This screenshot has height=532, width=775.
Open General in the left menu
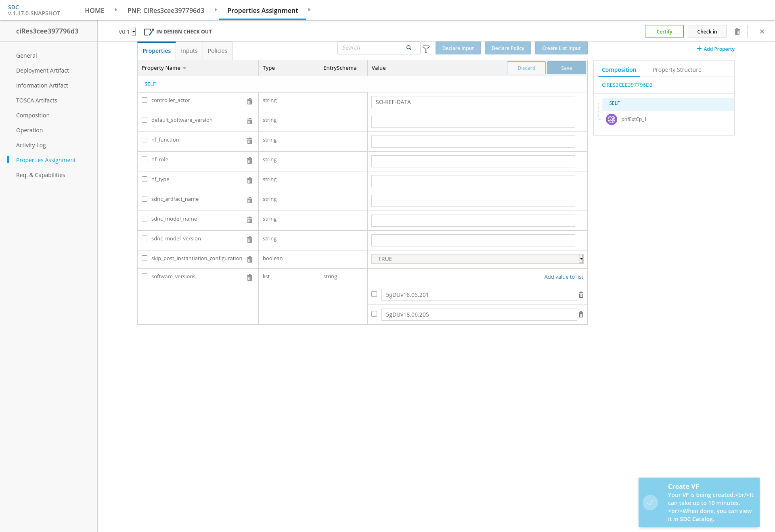[x=27, y=56]
